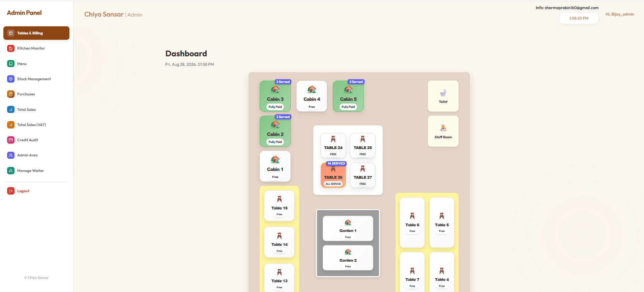Click the 1:58:23 PM clock box
The height and width of the screenshot is (292, 644).
pos(579,18)
